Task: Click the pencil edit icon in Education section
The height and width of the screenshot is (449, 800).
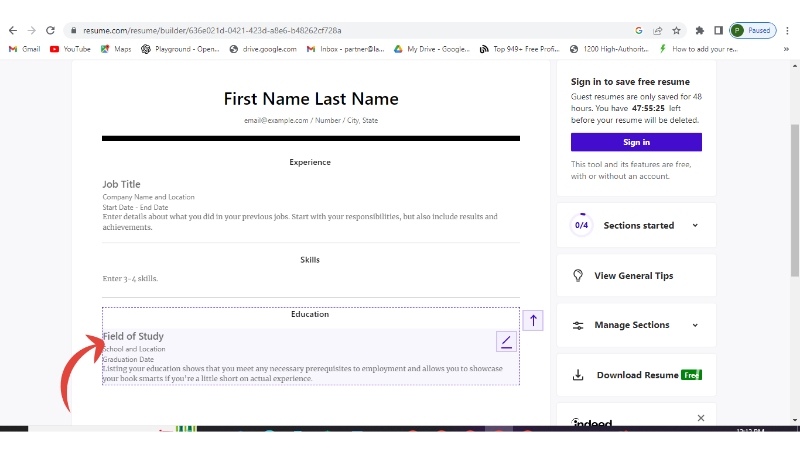Action: point(507,343)
